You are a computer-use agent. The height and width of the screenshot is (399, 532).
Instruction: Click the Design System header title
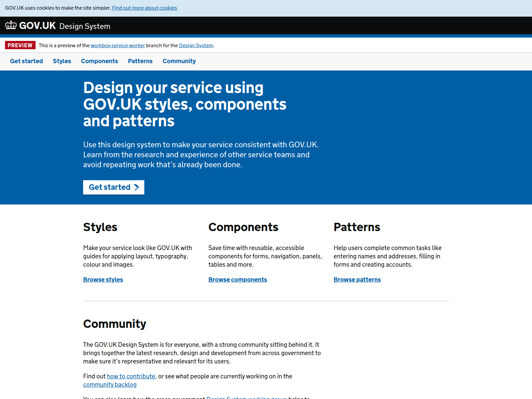[x=85, y=26]
